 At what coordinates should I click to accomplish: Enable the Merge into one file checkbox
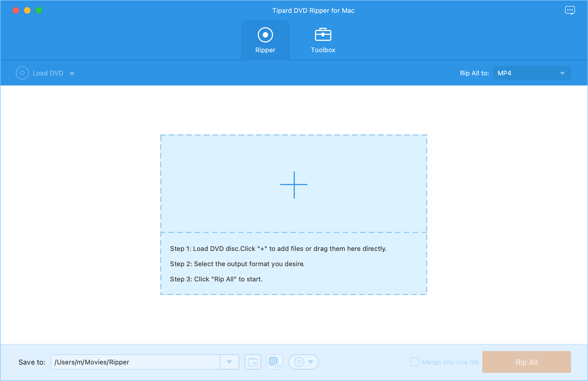coord(415,362)
